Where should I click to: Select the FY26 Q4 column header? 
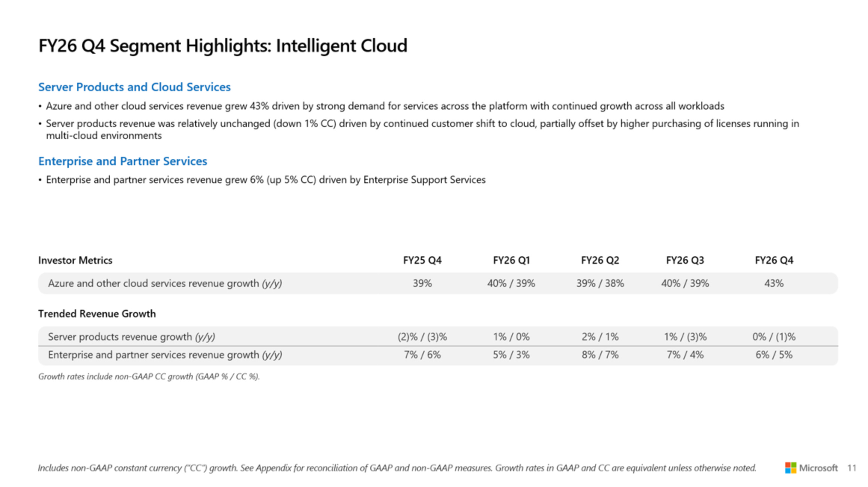[x=774, y=260]
